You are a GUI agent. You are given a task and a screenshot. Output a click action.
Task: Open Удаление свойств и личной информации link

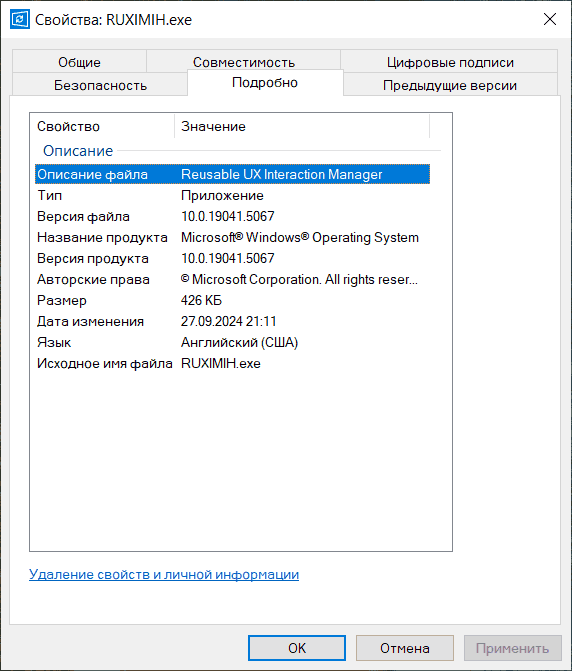(164, 574)
